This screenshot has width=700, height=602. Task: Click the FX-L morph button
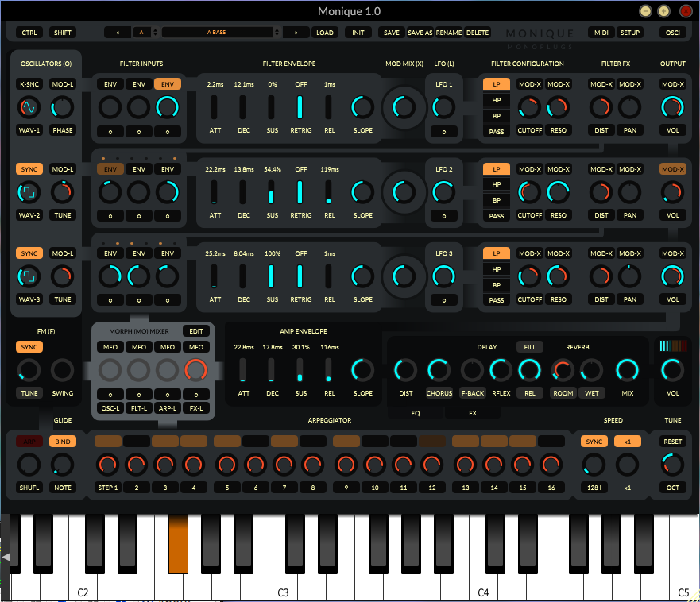point(196,408)
